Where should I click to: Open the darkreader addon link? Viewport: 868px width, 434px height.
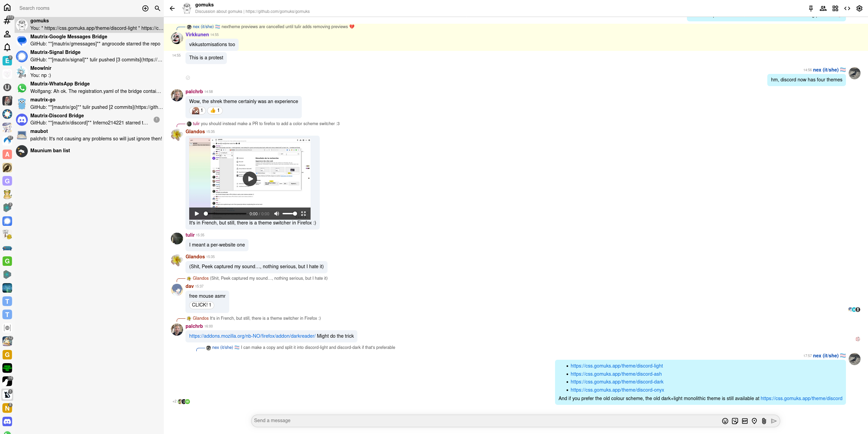[x=252, y=336]
